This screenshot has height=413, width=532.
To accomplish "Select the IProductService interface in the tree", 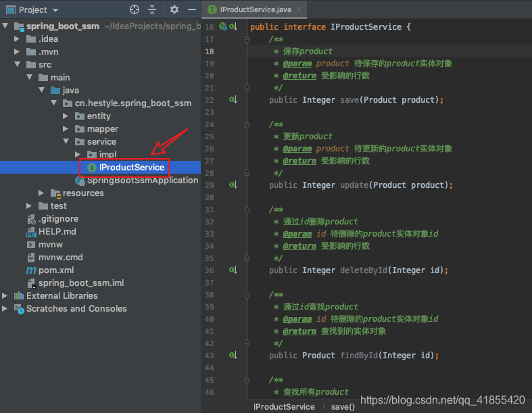I will (101, 168).
